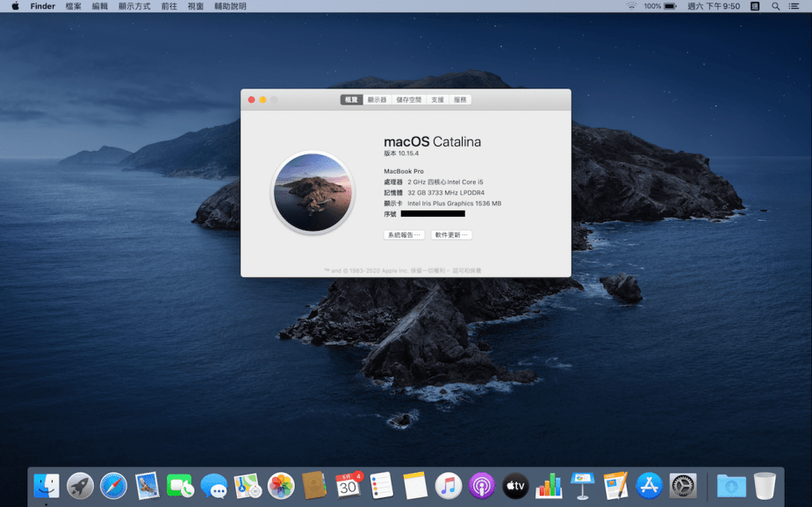Open System Preferences gear icon

[x=682, y=485]
